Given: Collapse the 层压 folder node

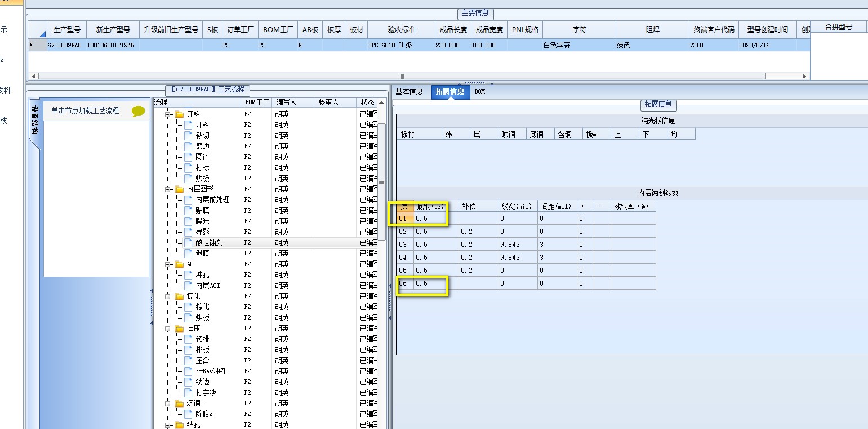Looking at the screenshot, I should tap(168, 329).
